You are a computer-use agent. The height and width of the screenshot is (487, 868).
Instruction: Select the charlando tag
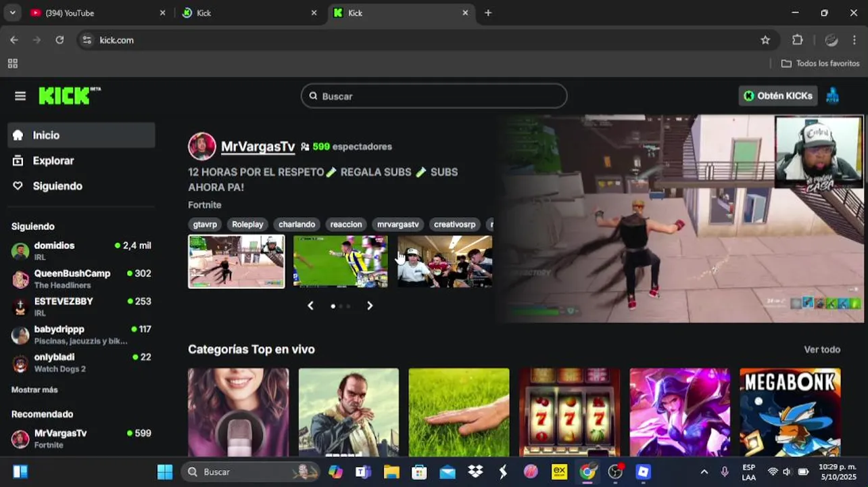pos(297,225)
